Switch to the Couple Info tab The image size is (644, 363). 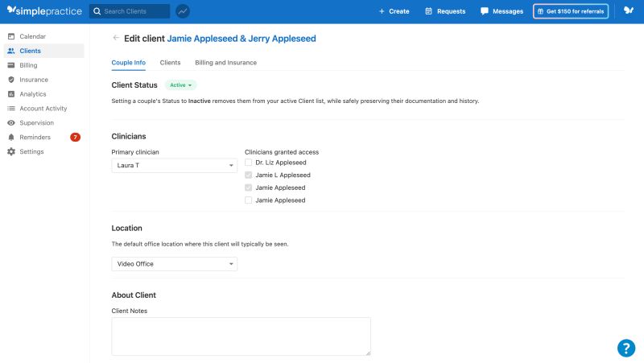129,63
